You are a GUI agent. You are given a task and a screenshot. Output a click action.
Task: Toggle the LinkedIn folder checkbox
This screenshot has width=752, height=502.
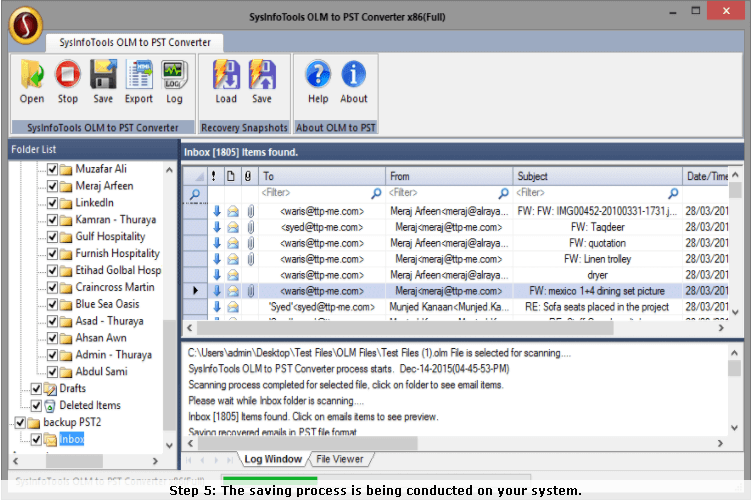click(53, 203)
